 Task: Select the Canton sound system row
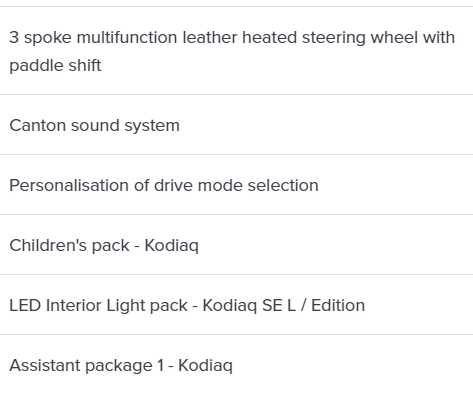click(x=236, y=125)
